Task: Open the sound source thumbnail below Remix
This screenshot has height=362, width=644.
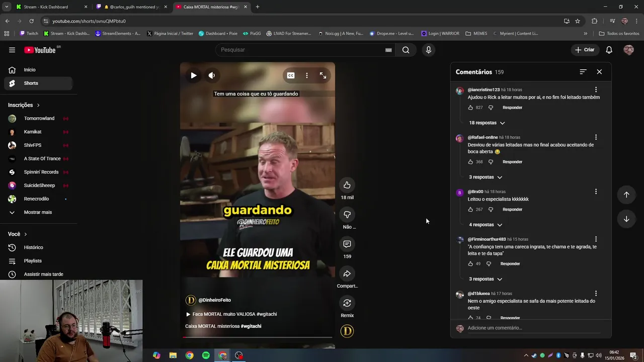Action: tap(347, 331)
